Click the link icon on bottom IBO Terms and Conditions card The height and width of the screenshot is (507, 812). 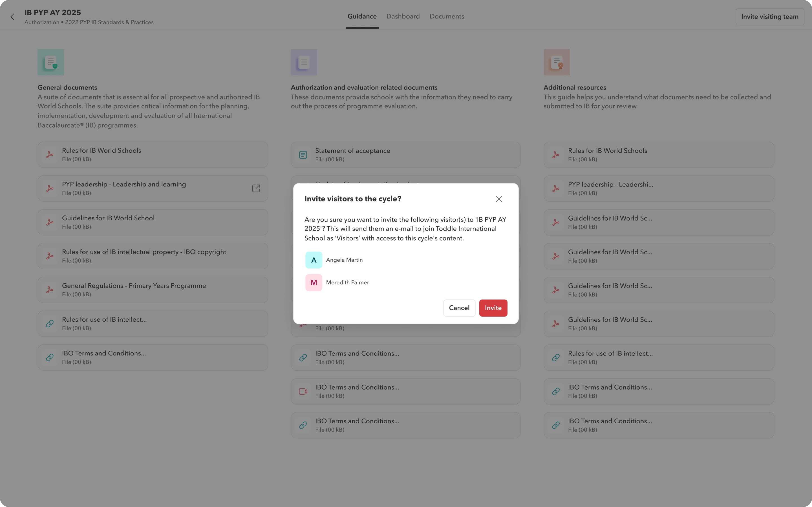tap(302, 425)
